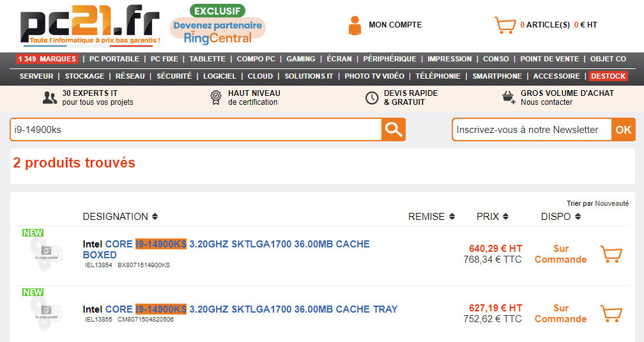Focus the search field containing i9-14900ks
Screen dimensions: 644x342
(x=195, y=130)
